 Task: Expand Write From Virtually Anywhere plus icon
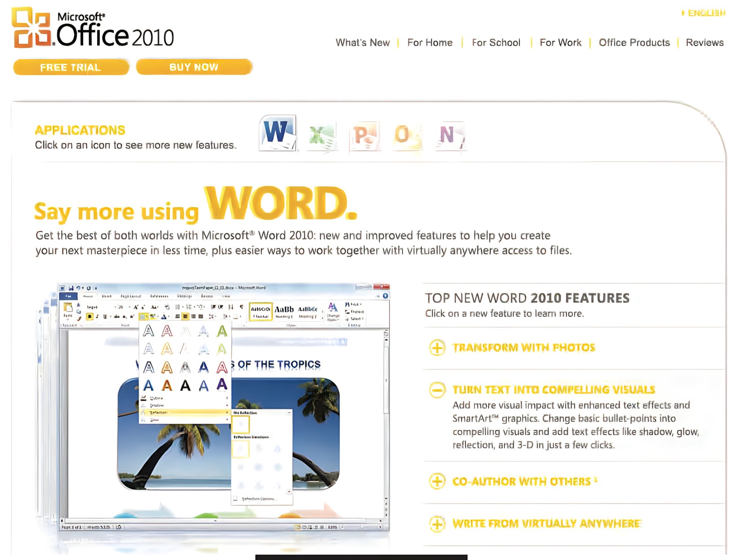[x=437, y=524]
